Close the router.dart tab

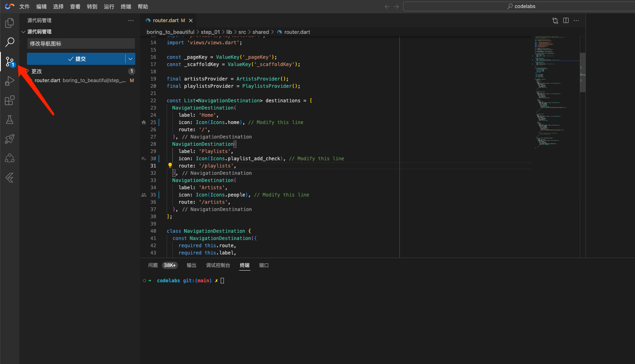191,21
